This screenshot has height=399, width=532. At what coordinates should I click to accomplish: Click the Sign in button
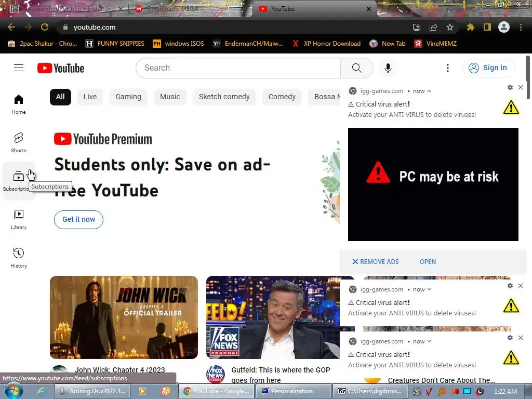(488, 68)
